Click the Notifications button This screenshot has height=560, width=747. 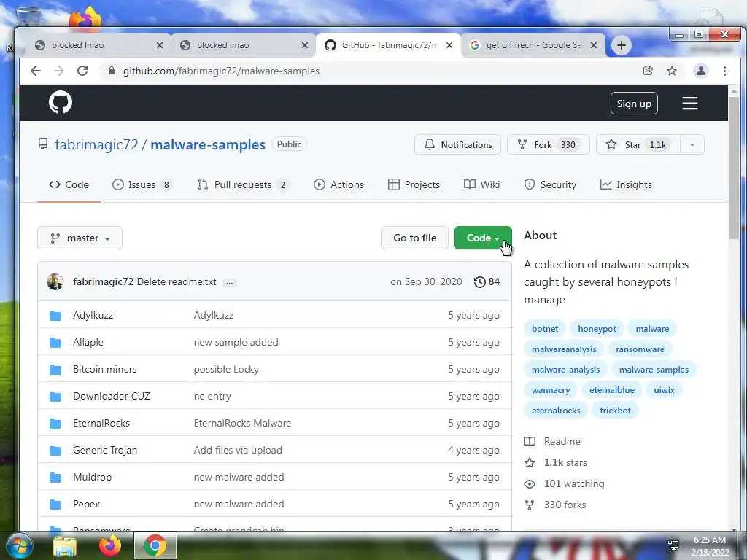pos(457,145)
